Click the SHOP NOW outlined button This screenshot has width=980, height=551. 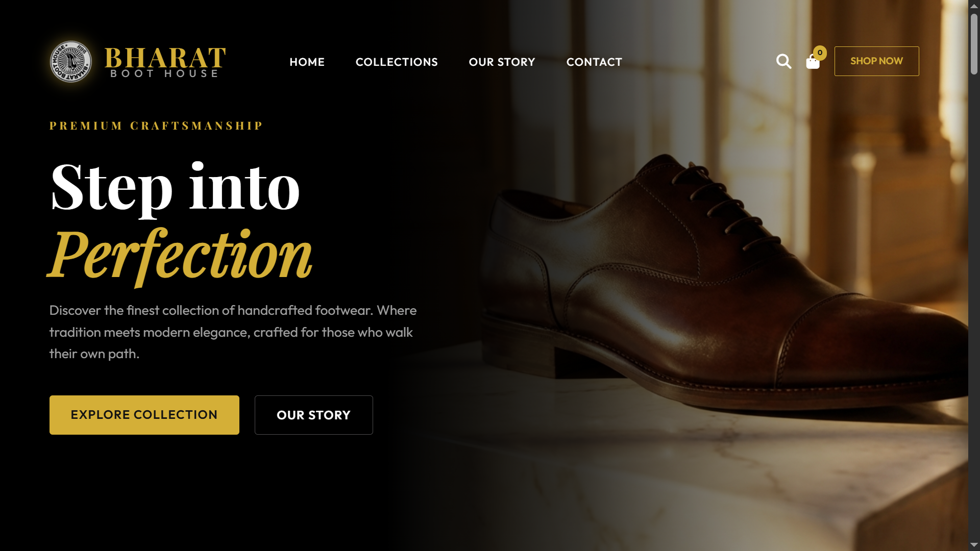coord(876,61)
